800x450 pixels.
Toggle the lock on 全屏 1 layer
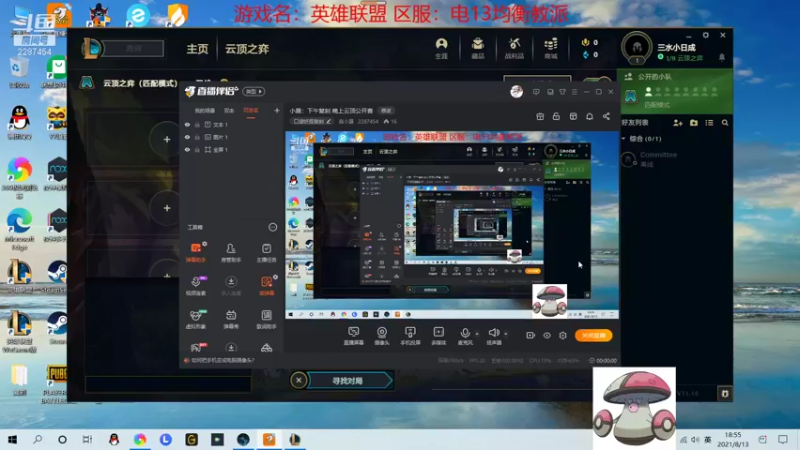(197, 150)
